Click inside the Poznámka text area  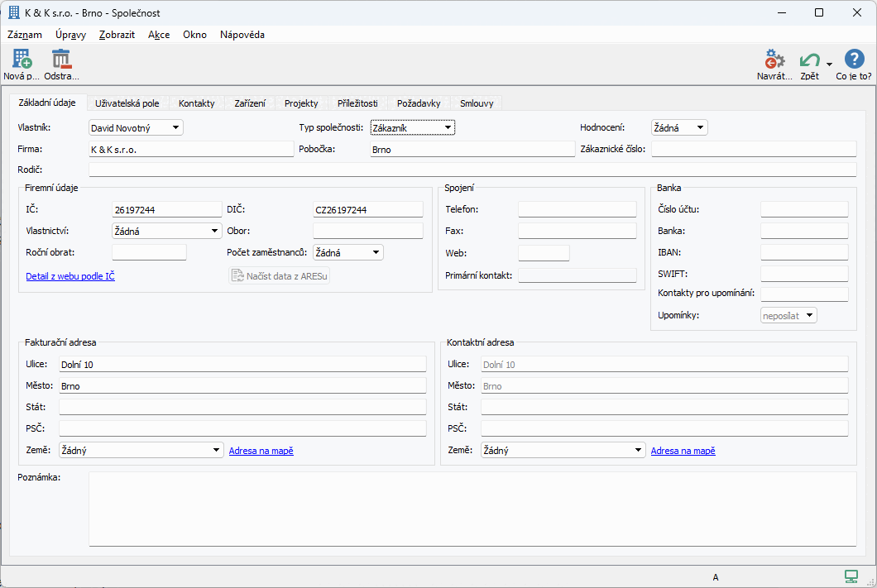[x=472, y=509]
